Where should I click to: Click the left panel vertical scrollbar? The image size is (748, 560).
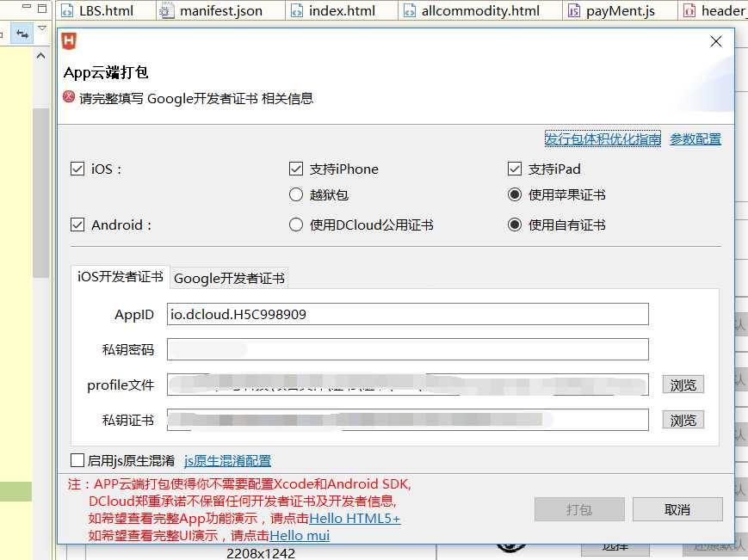coord(40,193)
